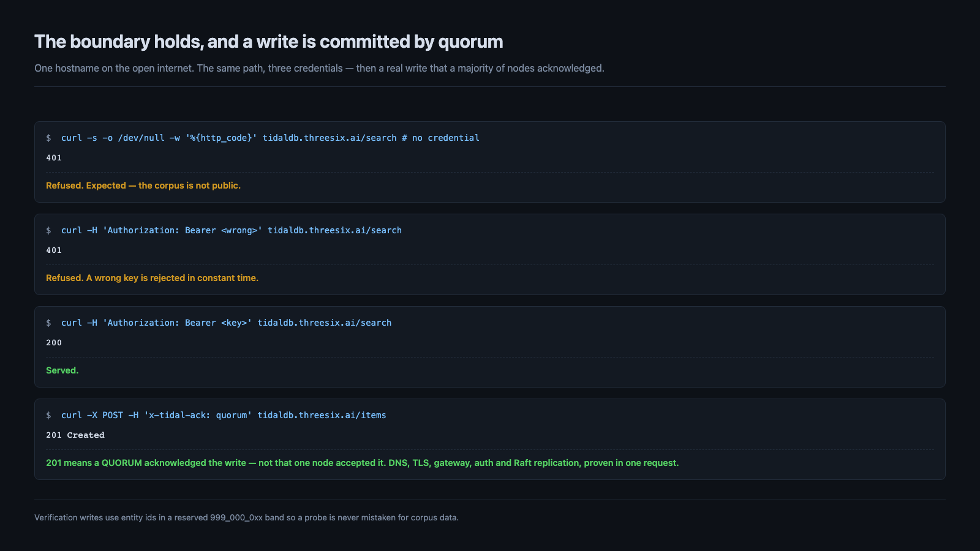Click the dollar prompt of the first command
The height and width of the screenshot is (551, 980).
click(x=48, y=138)
